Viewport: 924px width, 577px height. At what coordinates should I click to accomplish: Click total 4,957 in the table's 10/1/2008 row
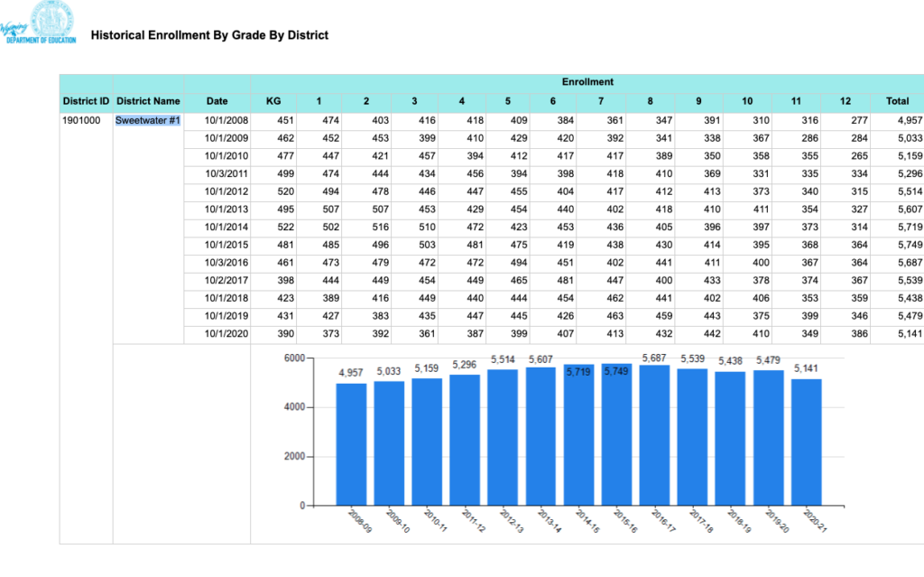pos(910,120)
